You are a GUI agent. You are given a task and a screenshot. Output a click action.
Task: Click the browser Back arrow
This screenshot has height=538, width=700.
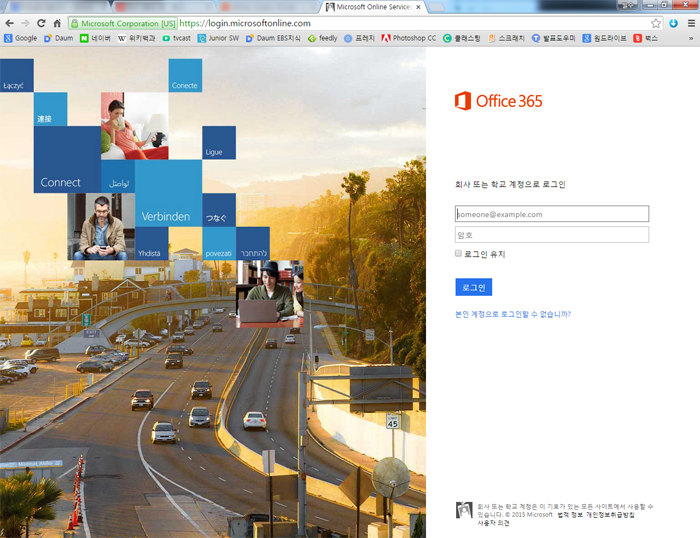click(9, 23)
